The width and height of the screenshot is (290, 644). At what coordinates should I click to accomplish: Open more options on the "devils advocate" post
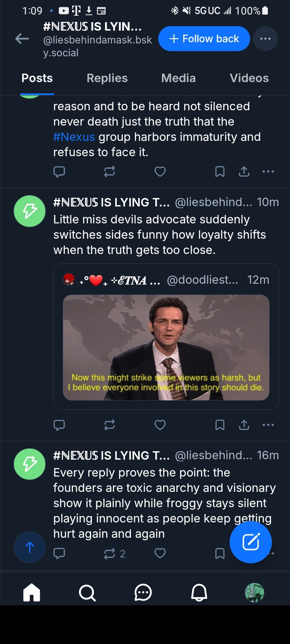[x=268, y=425]
